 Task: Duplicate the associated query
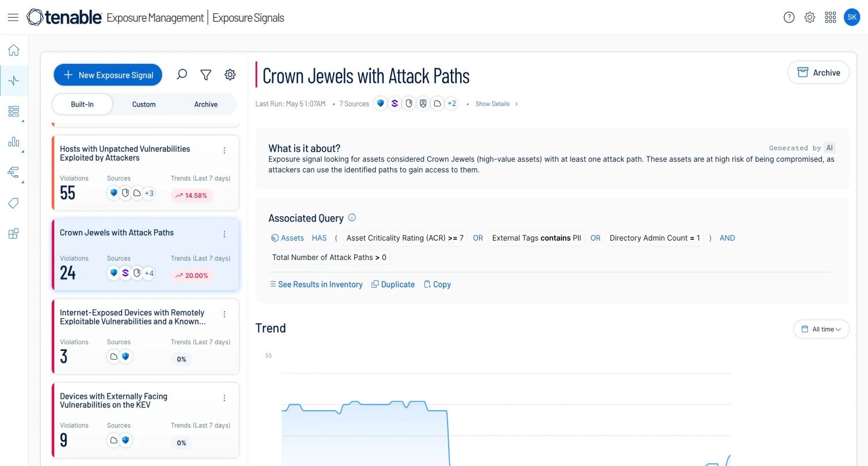pos(393,284)
